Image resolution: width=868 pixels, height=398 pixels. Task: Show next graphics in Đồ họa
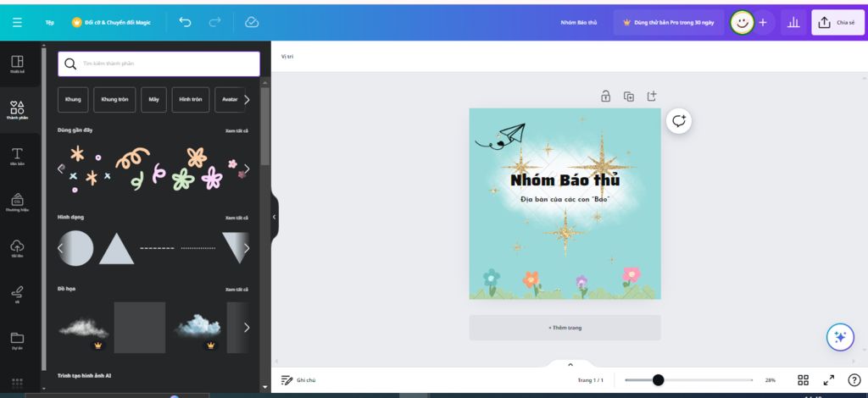(x=247, y=327)
